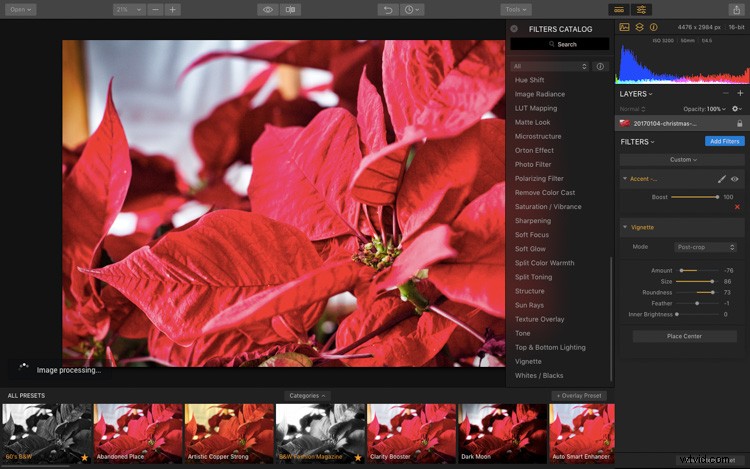
Task: Select Image Radiance filter
Action: 540,94
